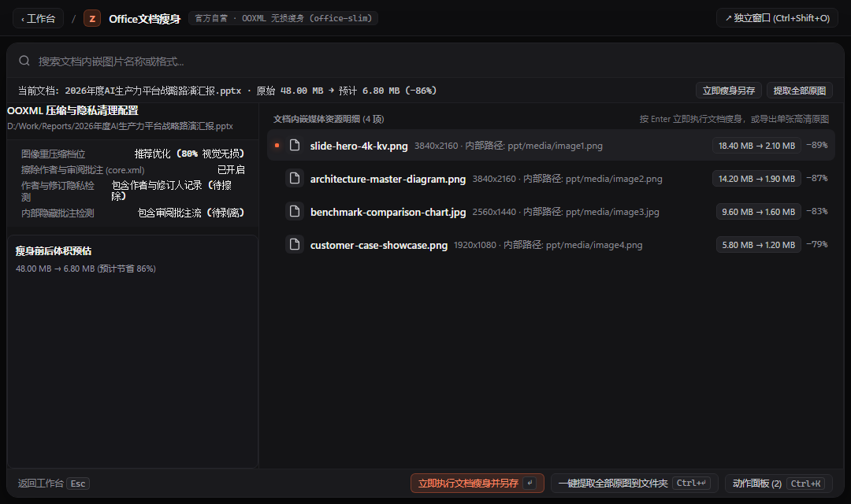Click the Ctrl+K shortcut badge
851x504 pixels.
pos(805,484)
